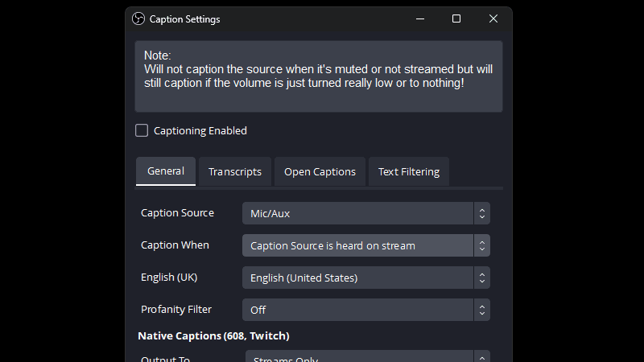This screenshot has height=362, width=644.
Task: Click the Caption When up-down arrow icon
Action: 481,245
